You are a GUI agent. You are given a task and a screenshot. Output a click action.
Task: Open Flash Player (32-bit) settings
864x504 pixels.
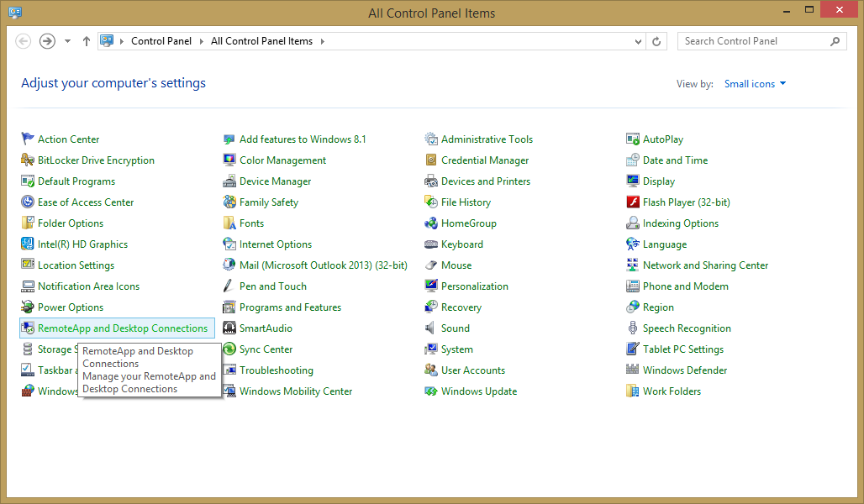click(685, 202)
